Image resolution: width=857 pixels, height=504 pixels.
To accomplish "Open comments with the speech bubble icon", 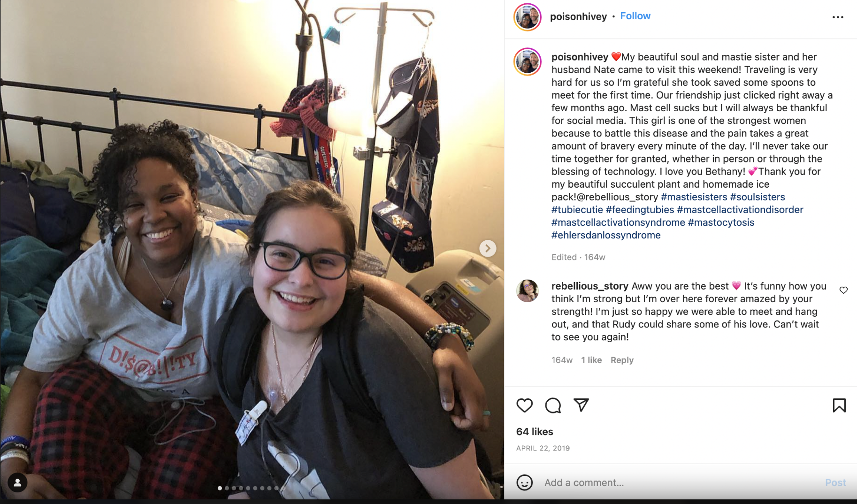I will [x=553, y=405].
